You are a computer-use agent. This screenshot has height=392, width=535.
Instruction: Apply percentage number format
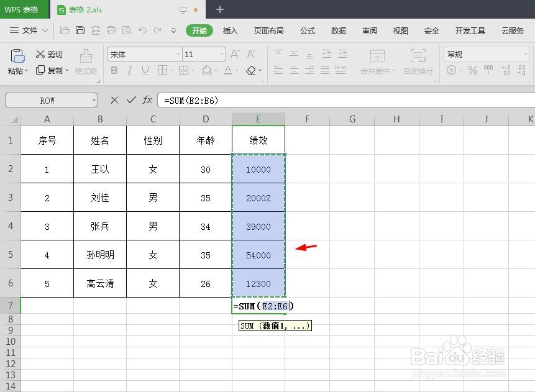[471, 69]
